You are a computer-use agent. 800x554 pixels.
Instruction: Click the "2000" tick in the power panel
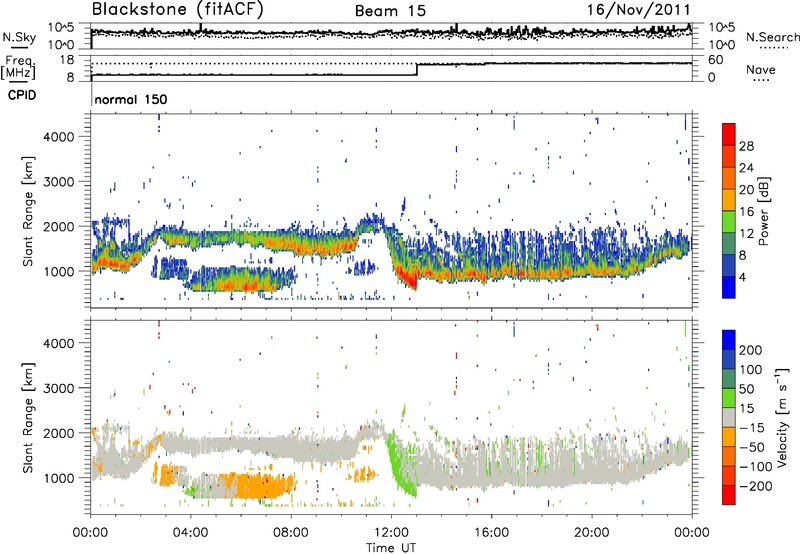click(59, 226)
